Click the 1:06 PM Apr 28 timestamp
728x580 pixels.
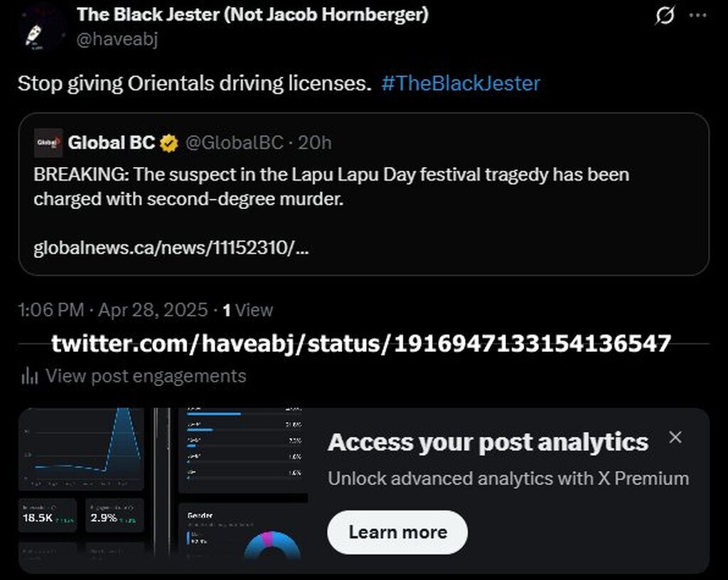coord(113,310)
